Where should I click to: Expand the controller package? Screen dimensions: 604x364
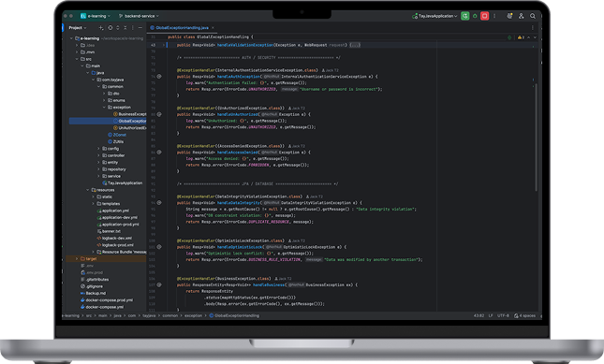click(x=98, y=155)
